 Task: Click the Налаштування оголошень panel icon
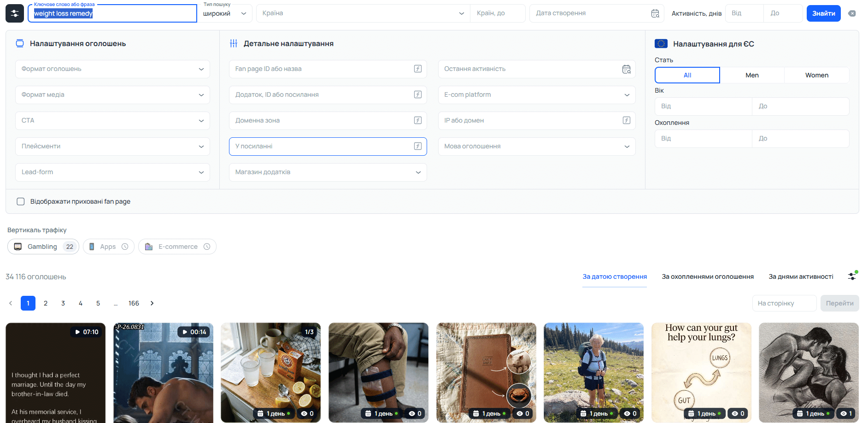tap(20, 43)
